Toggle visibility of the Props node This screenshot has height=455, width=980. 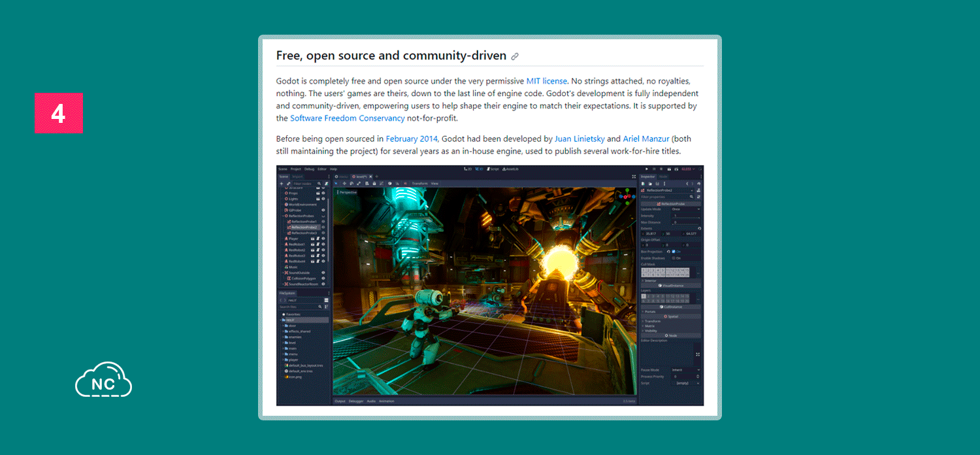[x=323, y=193]
